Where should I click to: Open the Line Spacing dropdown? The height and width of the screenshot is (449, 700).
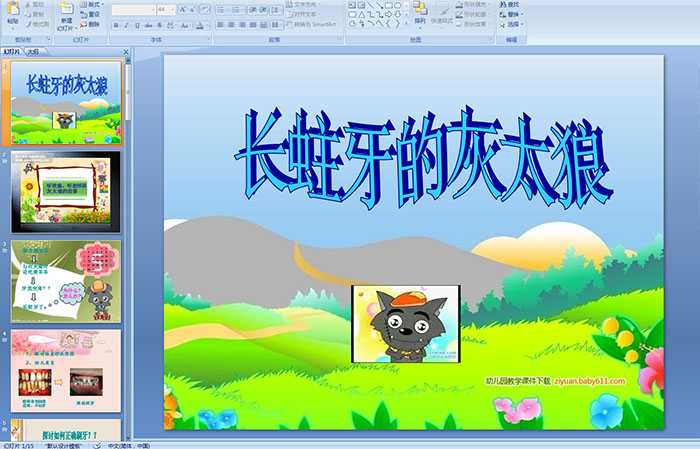(x=277, y=10)
